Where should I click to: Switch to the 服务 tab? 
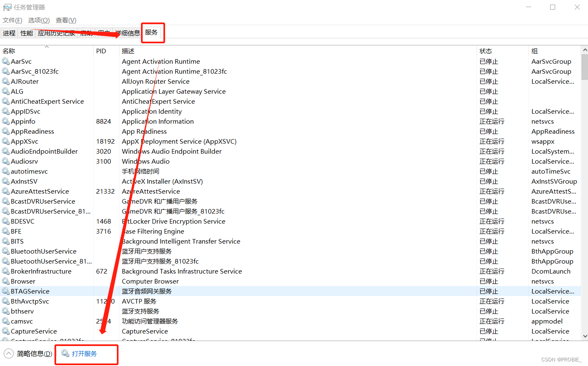(x=151, y=32)
